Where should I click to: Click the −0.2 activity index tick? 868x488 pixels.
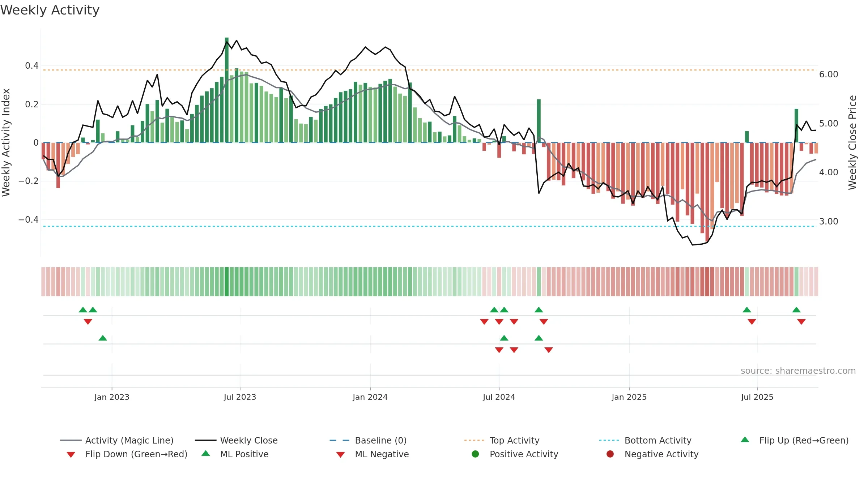pyautogui.click(x=28, y=181)
